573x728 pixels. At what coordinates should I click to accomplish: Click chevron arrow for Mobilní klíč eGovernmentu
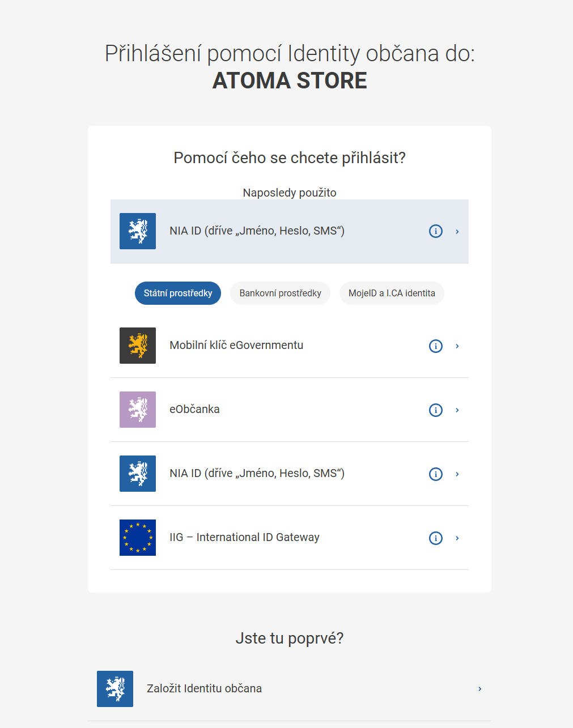457,346
